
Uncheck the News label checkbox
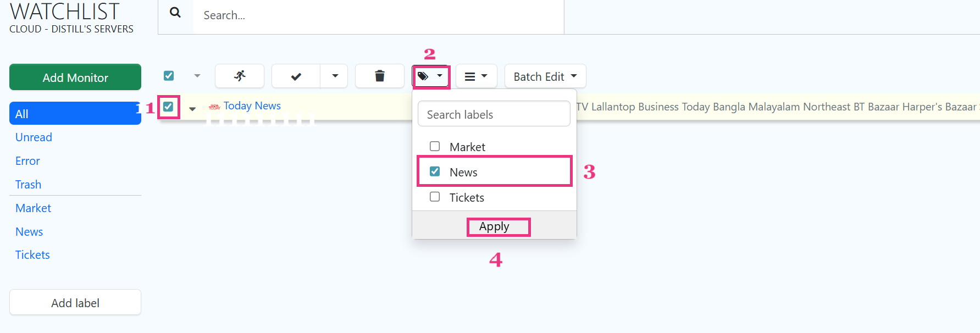point(435,171)
